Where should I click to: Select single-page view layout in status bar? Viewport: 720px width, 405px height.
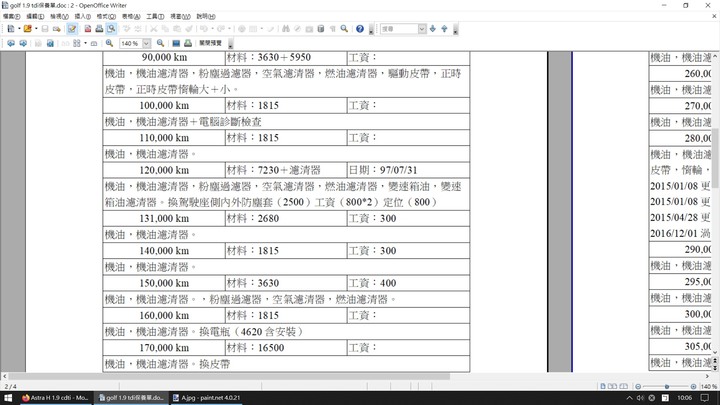[x=603, y=387]
